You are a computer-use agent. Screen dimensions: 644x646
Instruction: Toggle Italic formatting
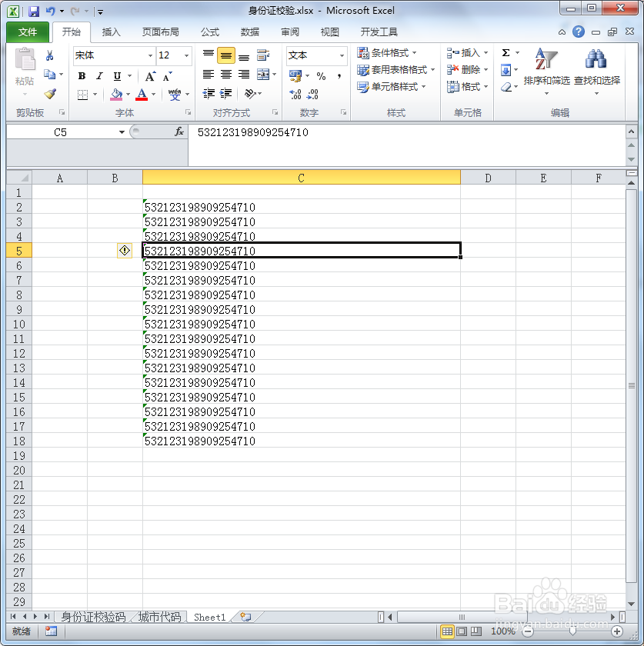point(99,76)
